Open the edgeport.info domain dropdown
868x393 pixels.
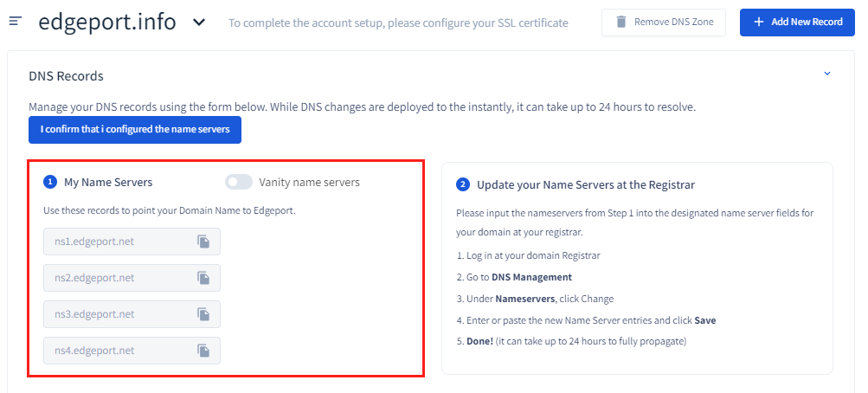point(199,22)
